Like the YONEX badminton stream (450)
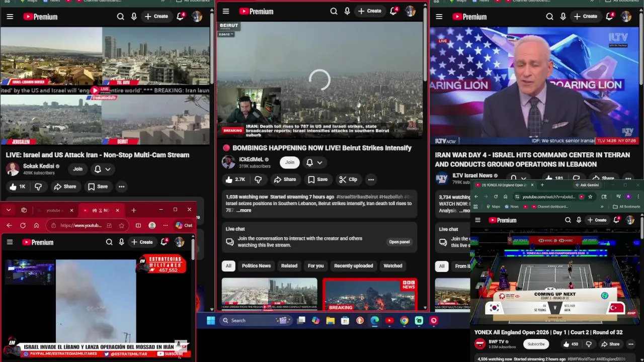Image resolution: width=644 pixels, height=362 pixels. 571,344
